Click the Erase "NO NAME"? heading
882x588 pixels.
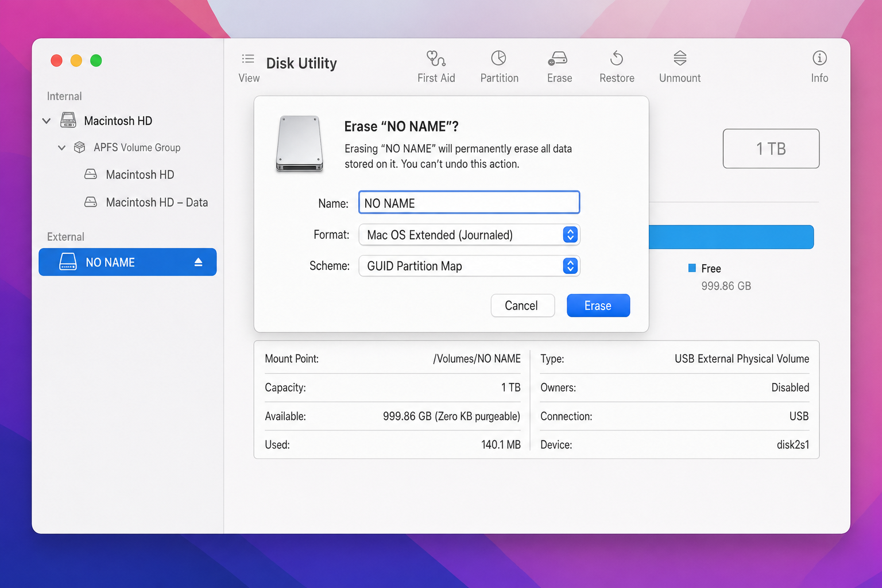point(401,126)
